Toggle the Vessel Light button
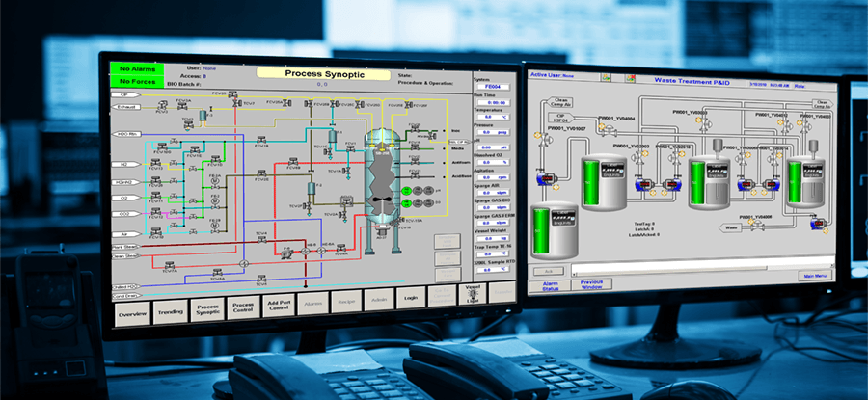This screenshot has width=868, height=400. click(x=473, y=294)
